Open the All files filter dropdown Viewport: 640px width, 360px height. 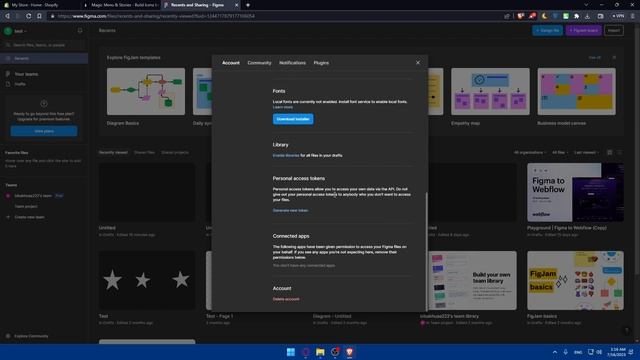(x=560, y=153)
